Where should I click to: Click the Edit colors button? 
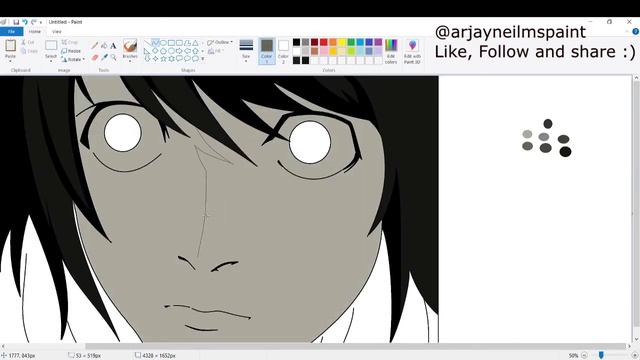point(391,51)
